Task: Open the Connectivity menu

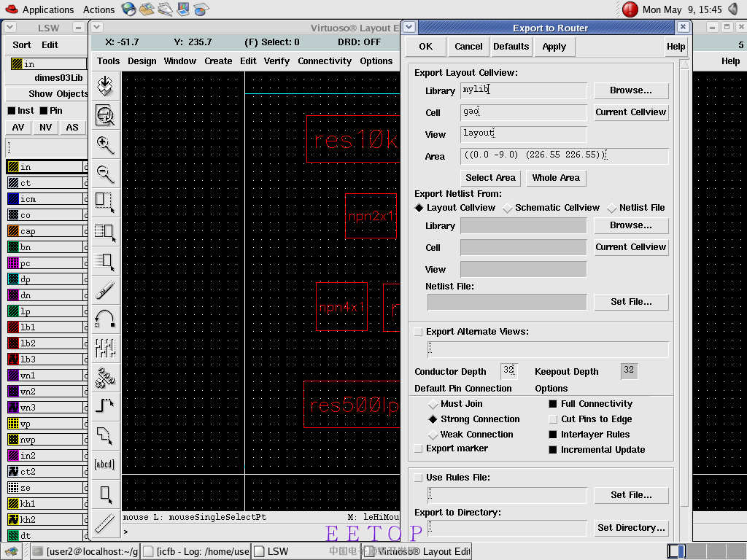Action: point(325,61)
